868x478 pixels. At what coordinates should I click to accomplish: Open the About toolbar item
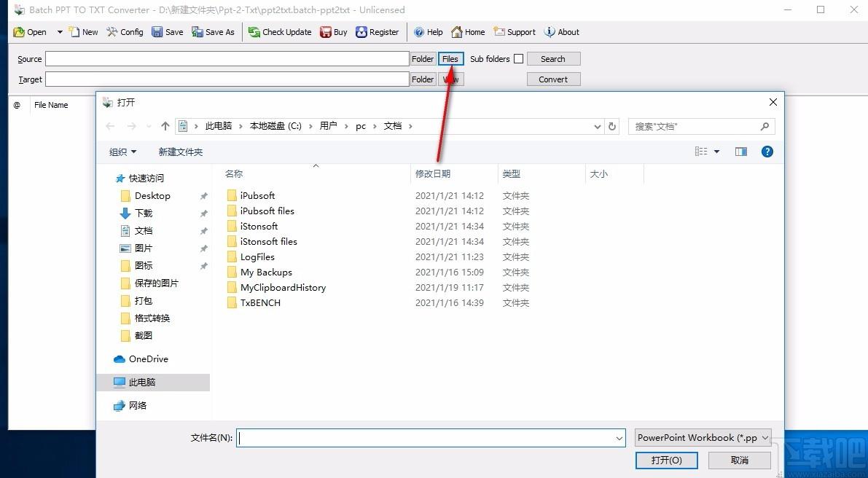[562, 32]
